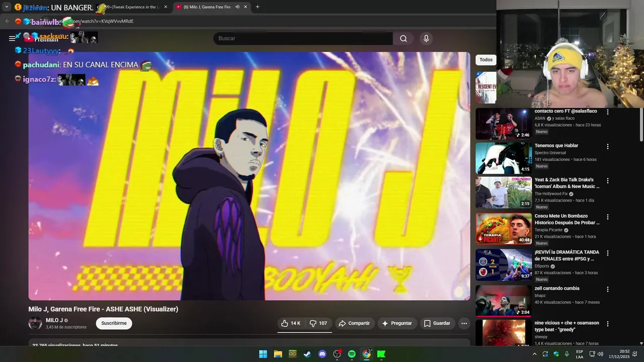This screenshot has width=644, height=362.
Task: Open options for Yeat & Zack Bia video
Action: coord(608,180)
